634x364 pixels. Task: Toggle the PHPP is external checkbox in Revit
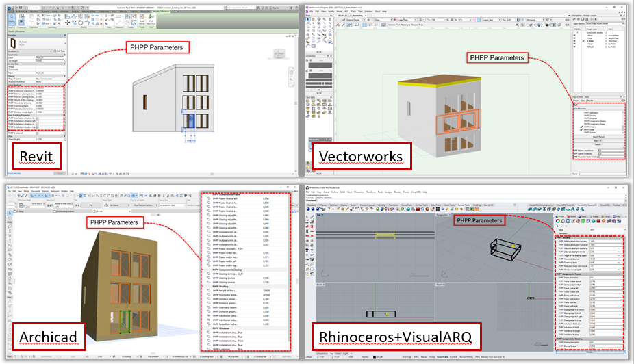37,133
